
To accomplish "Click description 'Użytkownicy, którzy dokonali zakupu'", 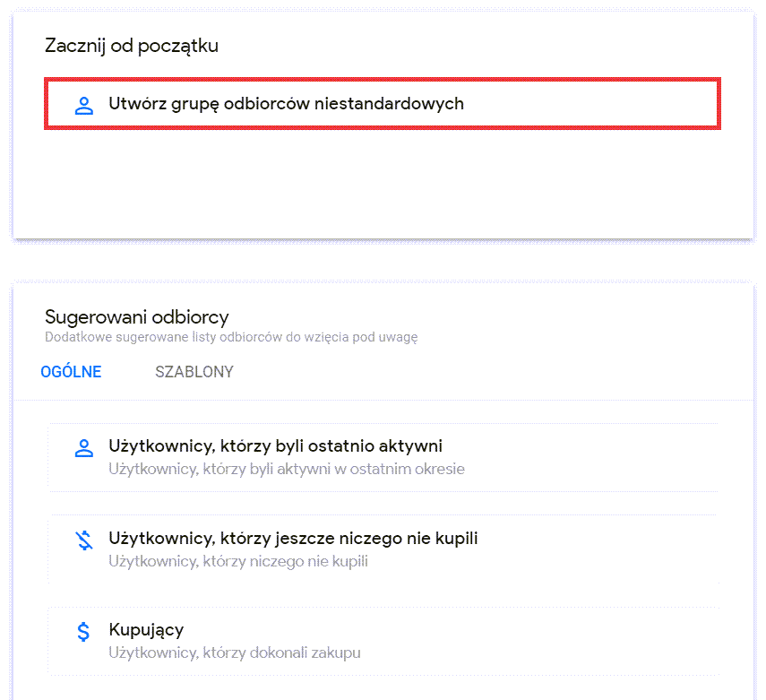I will [x=235, y=653].
